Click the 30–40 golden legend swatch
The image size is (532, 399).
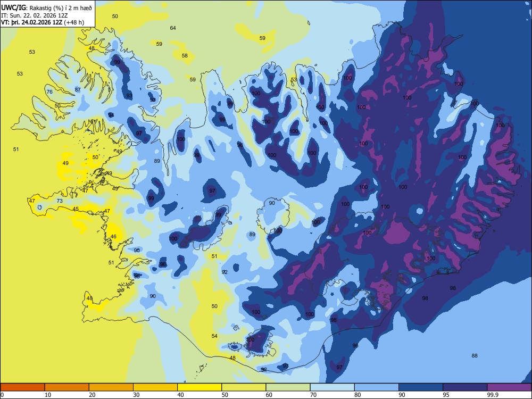[155, 387]
